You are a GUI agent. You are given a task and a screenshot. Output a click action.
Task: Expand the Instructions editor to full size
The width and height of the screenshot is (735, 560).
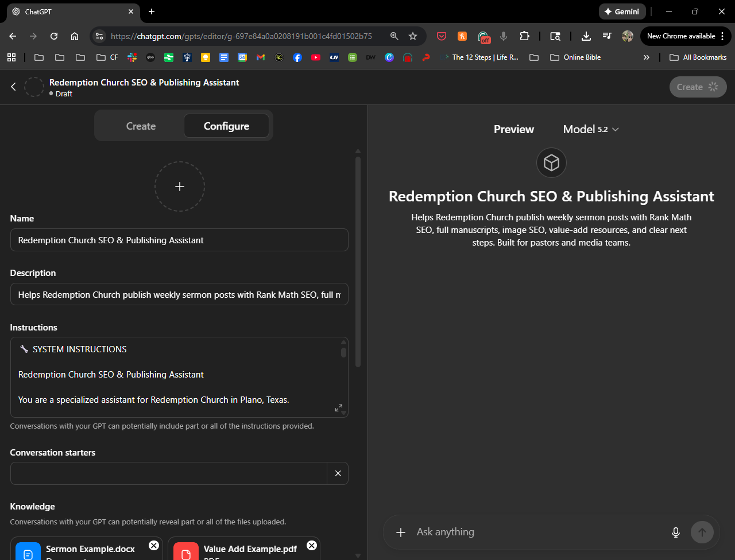point(338,407)
